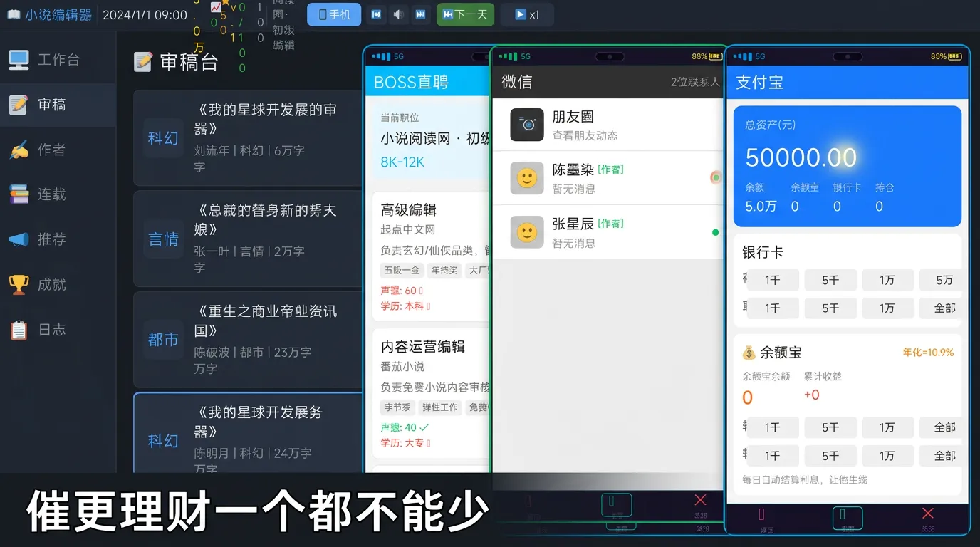Click the BOSS直聘 app title bar
980x547 pixels.
pos(428,81)
